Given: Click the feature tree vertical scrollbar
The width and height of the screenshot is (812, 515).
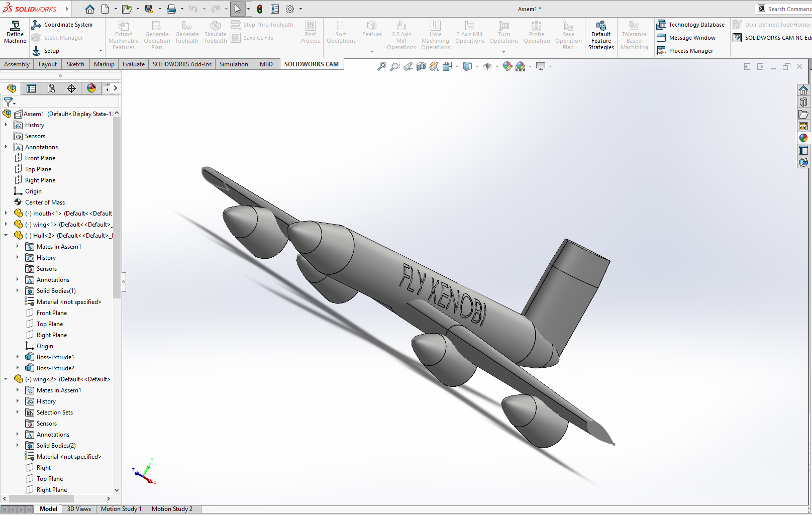Looking at the screenshot, I should point(117,207).
